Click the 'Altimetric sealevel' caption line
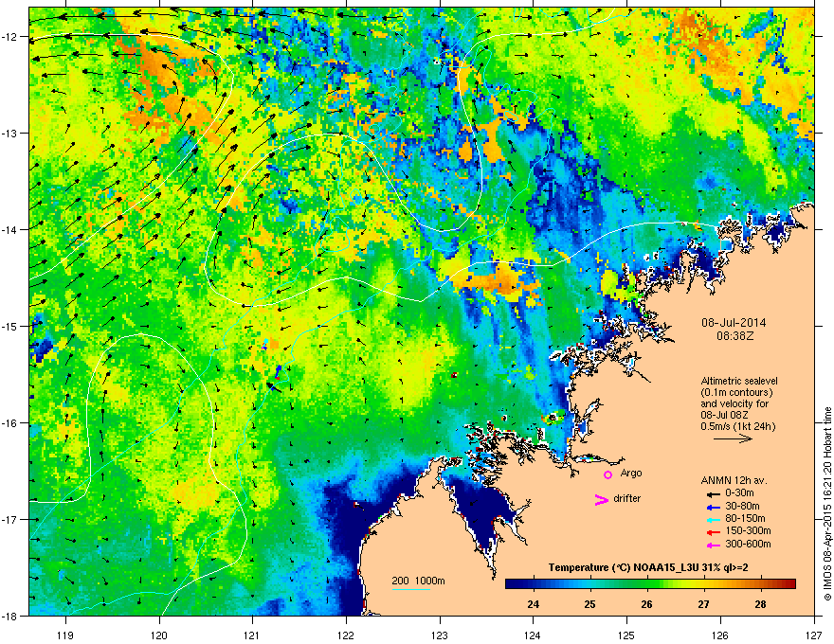This screenshot has height=644, width=834. pyautogui.click(x=739, y=381)
